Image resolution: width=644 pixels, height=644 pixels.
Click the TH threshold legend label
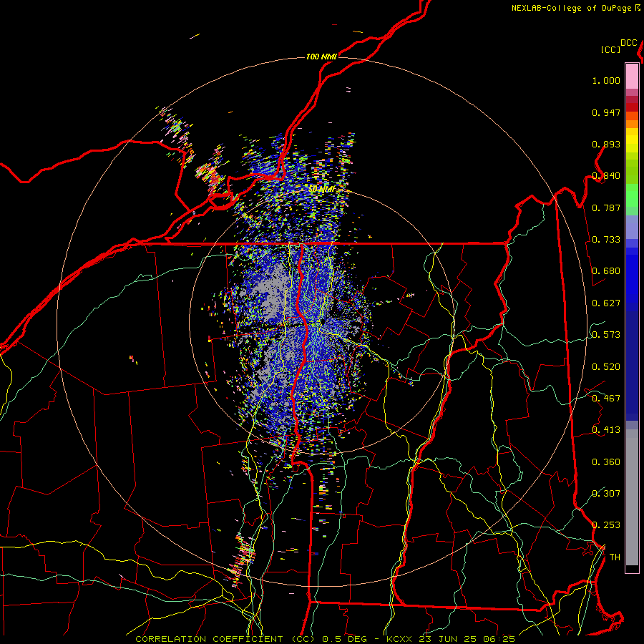coord(615,557)
